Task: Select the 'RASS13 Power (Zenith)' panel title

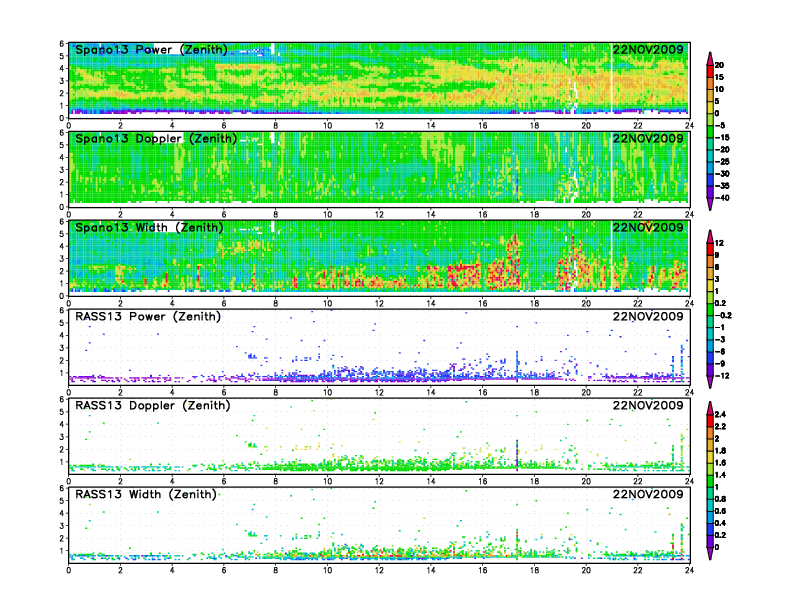Action: coord(148,317)
